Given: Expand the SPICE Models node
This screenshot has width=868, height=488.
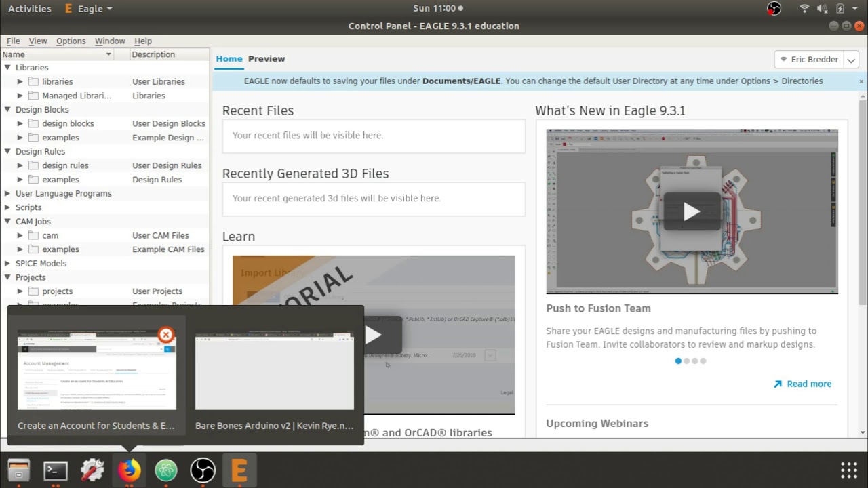Looking at the screenshot, I should (x=7, y=263).
